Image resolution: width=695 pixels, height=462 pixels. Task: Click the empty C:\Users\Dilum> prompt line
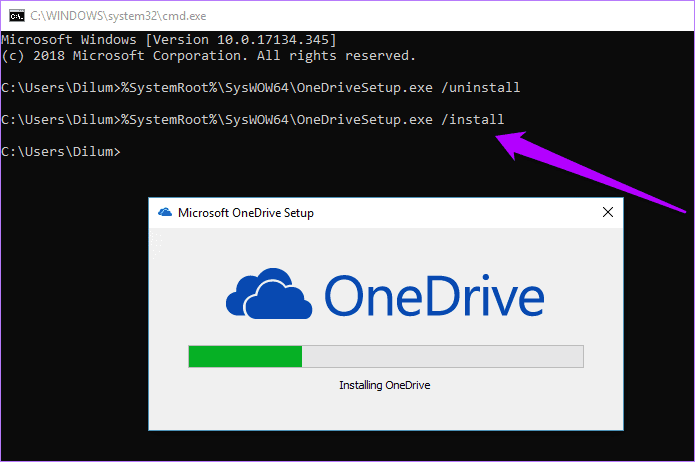[61, 152]
